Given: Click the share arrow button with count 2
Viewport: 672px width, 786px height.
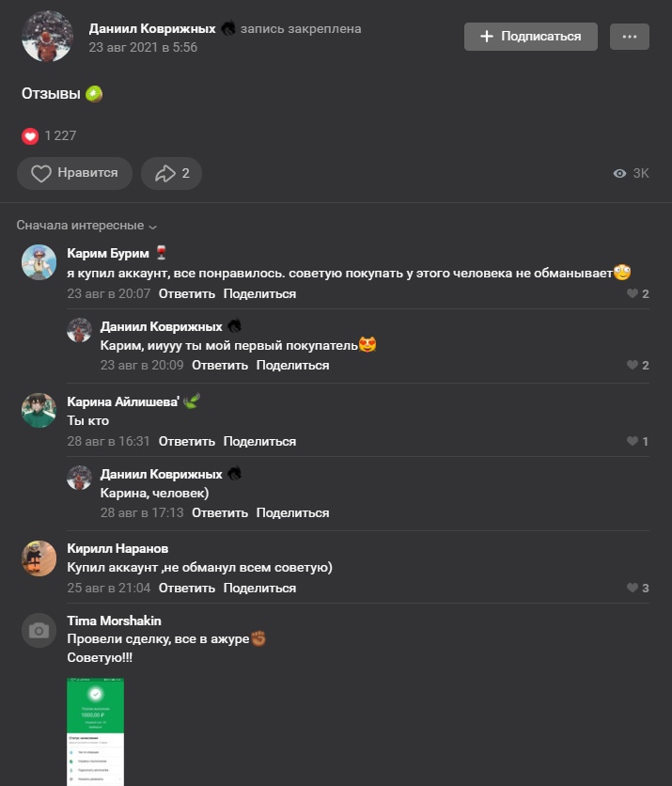Looking at the screenshot, I should click(x=171, y=173).
